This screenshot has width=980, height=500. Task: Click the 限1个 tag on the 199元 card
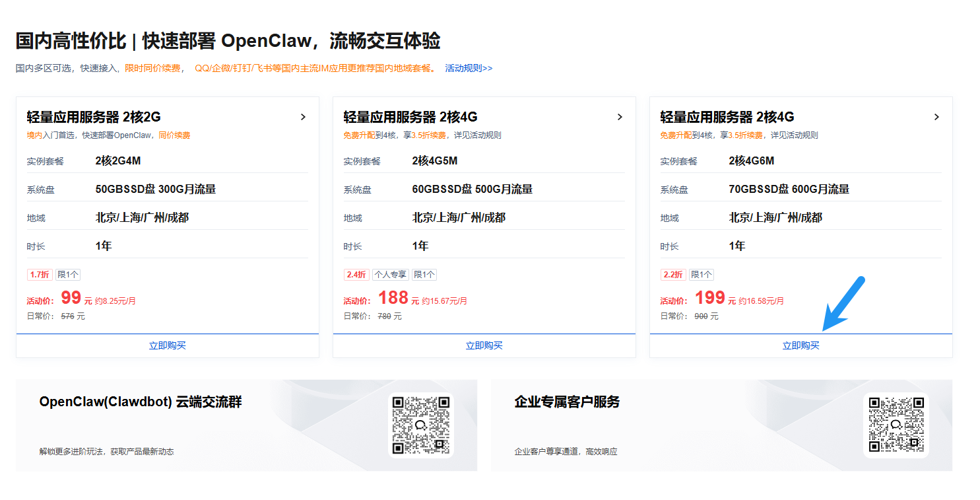click(702, 275)
